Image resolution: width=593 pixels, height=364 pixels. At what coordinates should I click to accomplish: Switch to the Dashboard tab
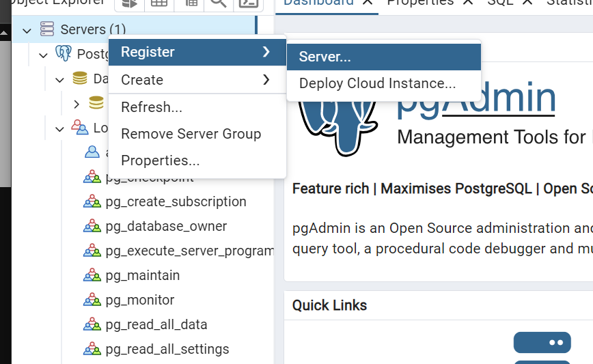tap(318, 3)
